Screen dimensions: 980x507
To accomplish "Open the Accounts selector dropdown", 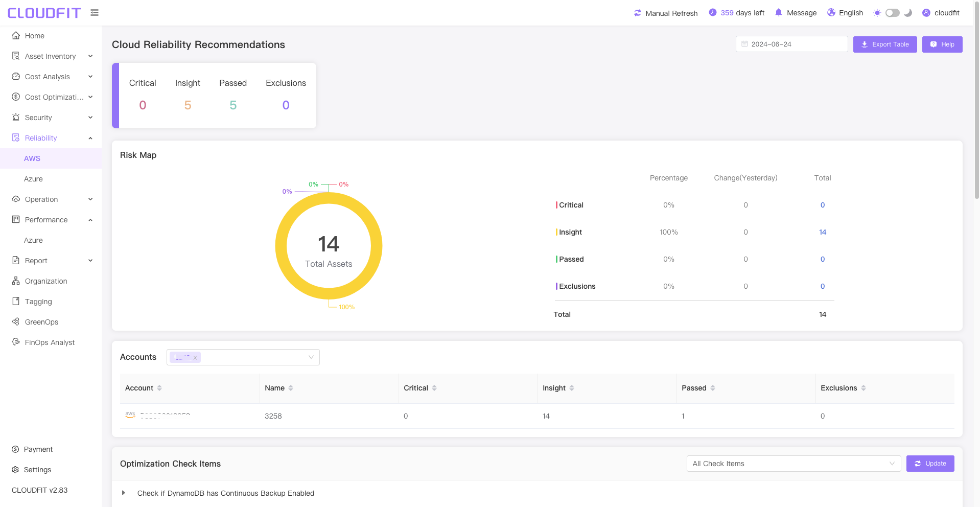I will [x=243, y=357].
